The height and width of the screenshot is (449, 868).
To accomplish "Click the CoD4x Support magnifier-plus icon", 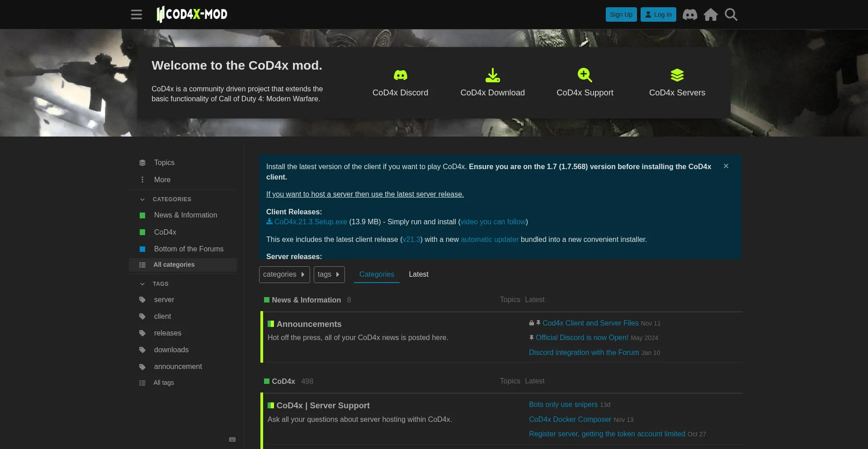I will click(585, 75).
